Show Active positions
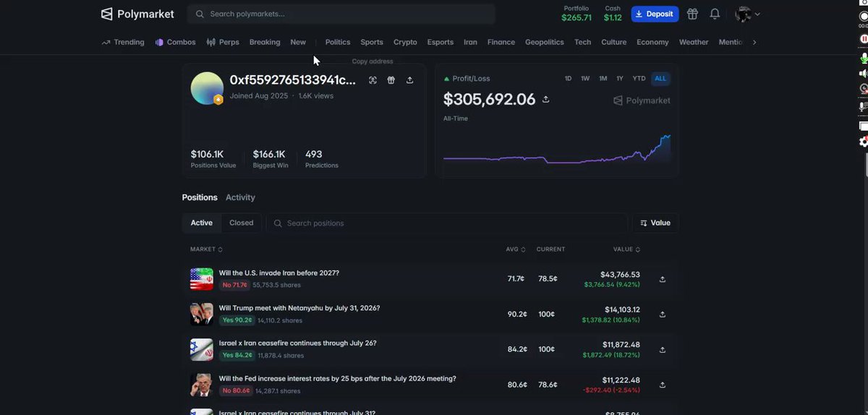Image resolution: width=868 pixels, height=415 pixels. pyautogui.click(x=202, y=223)
